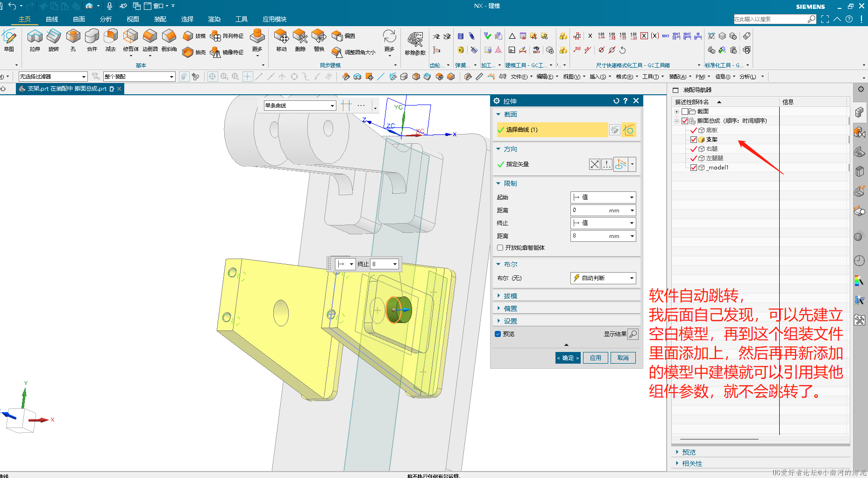Screen dimensions: 868x478
Task: Open the 装配 ribbon tab
Action: click(x=160, y=19)
